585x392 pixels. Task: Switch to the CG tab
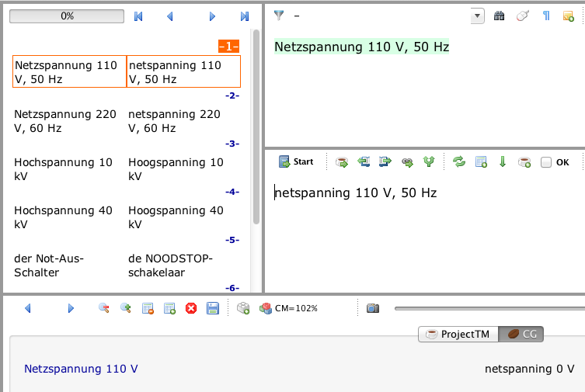pyautogui.click(x=521, y=335)
